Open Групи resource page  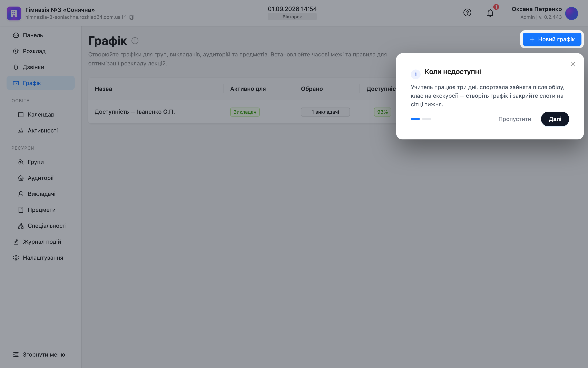41,162
